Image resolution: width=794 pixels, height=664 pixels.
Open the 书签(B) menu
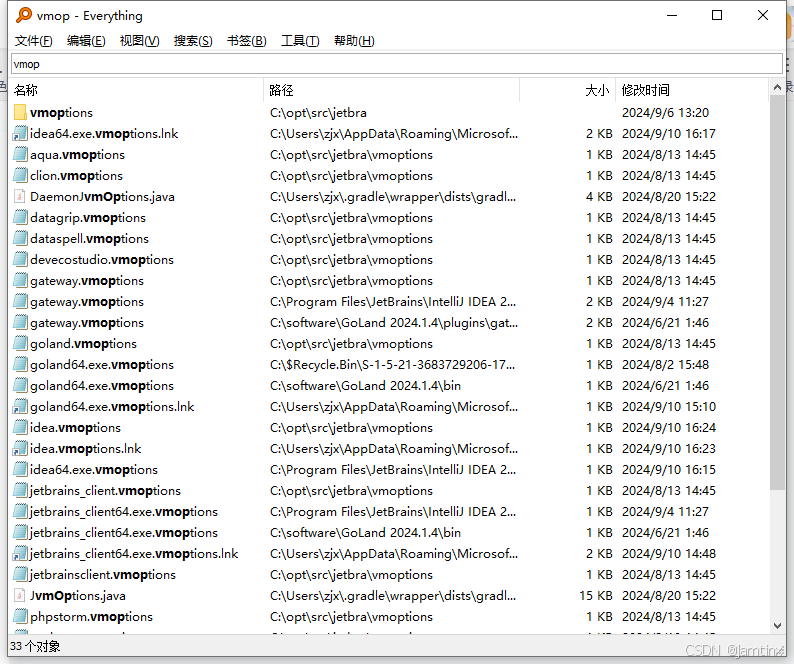pyautogui.click(x=247, y=41)
